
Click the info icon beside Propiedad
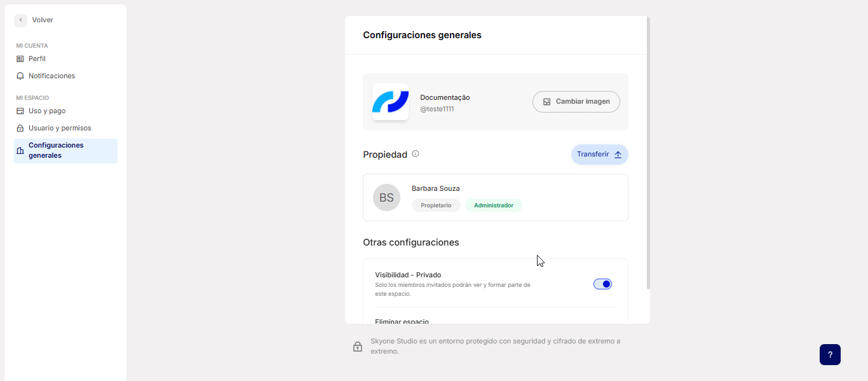pyautogui.click(x=416, y=154)
